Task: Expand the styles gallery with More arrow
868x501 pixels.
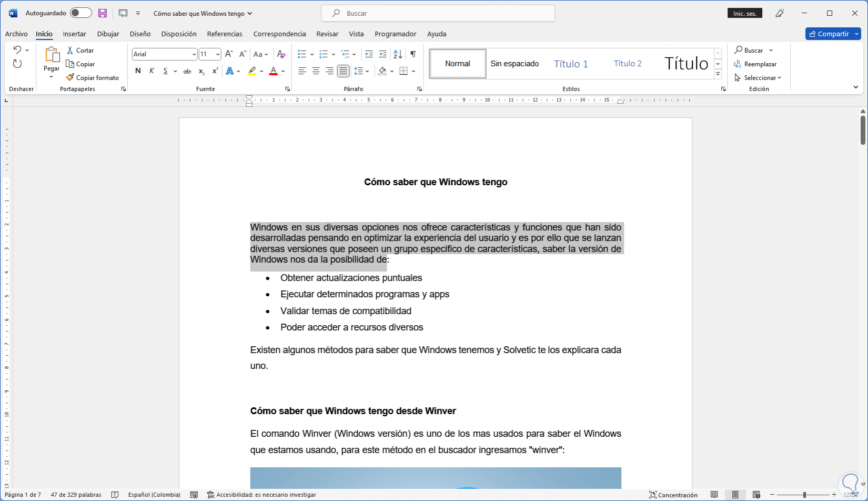Action: (718, 74)
